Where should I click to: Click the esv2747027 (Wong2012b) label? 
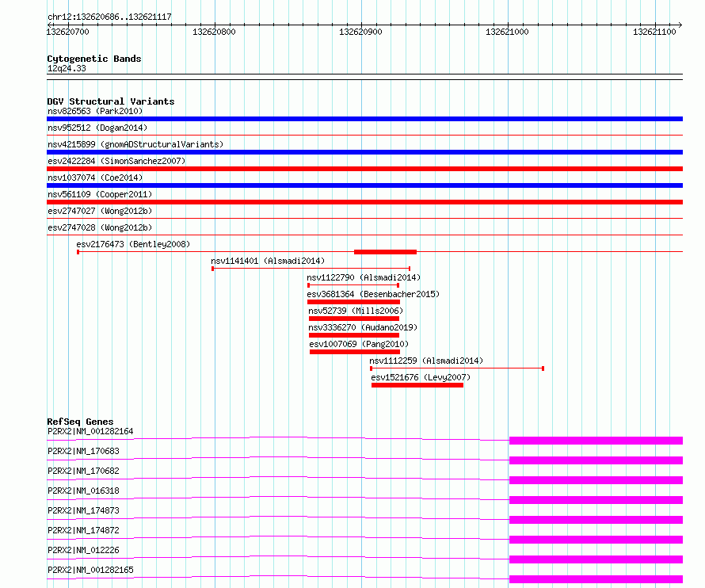point(100,211)
